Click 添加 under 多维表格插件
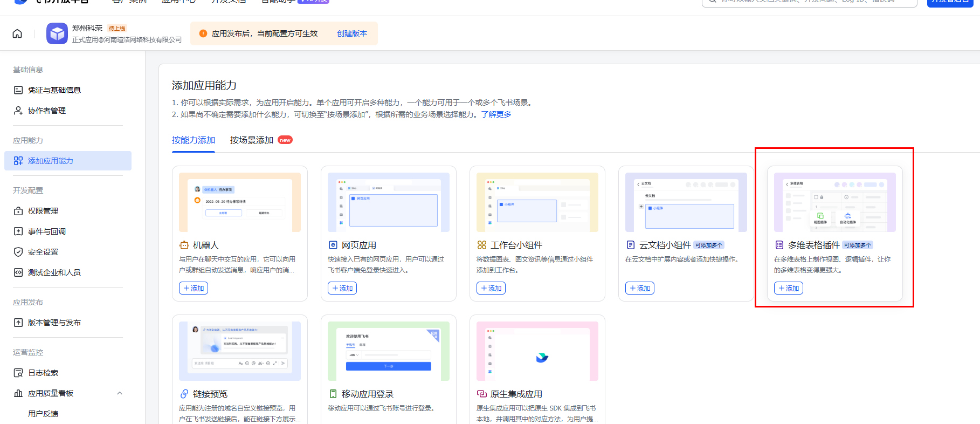 [x=789, y=288]
